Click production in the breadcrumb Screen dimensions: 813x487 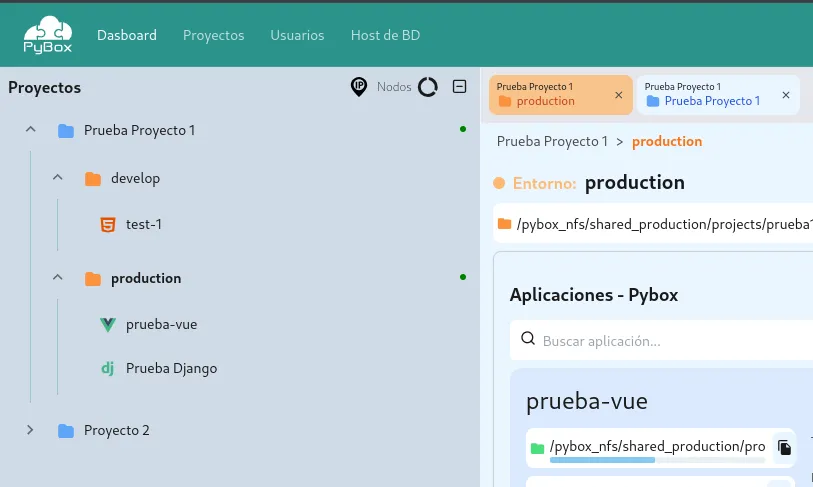click(x=667, y=141)
